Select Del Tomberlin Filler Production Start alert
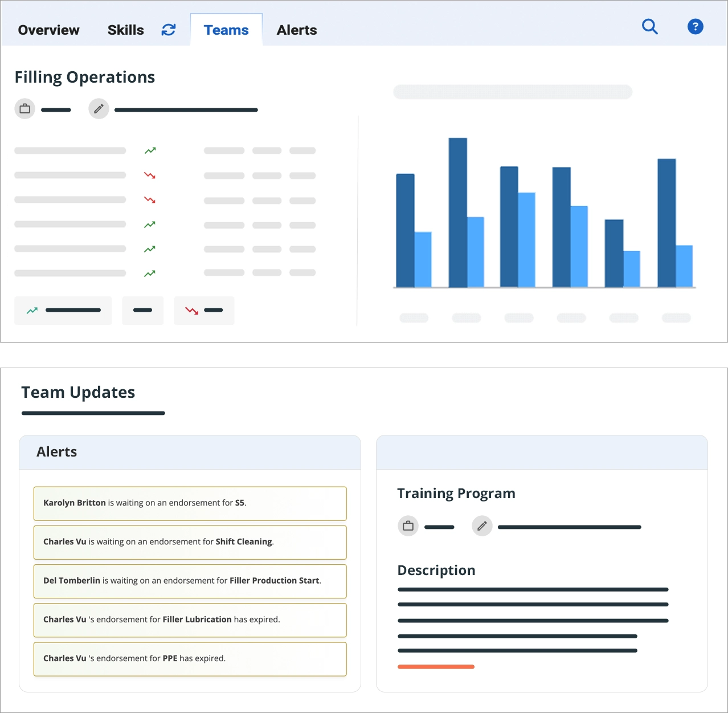 point(190,581)
